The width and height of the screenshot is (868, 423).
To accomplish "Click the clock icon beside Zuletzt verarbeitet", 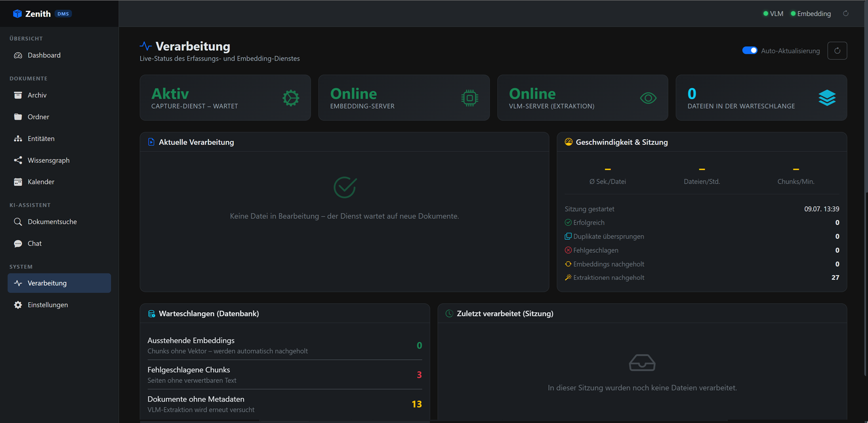I will [449, 314].
